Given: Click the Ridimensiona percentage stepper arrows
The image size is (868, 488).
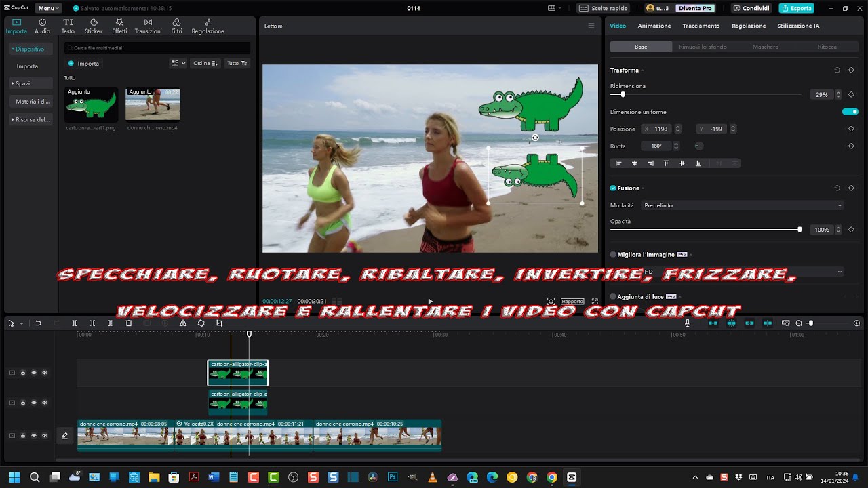Looking at the screenshot, I should pos(838,95).
